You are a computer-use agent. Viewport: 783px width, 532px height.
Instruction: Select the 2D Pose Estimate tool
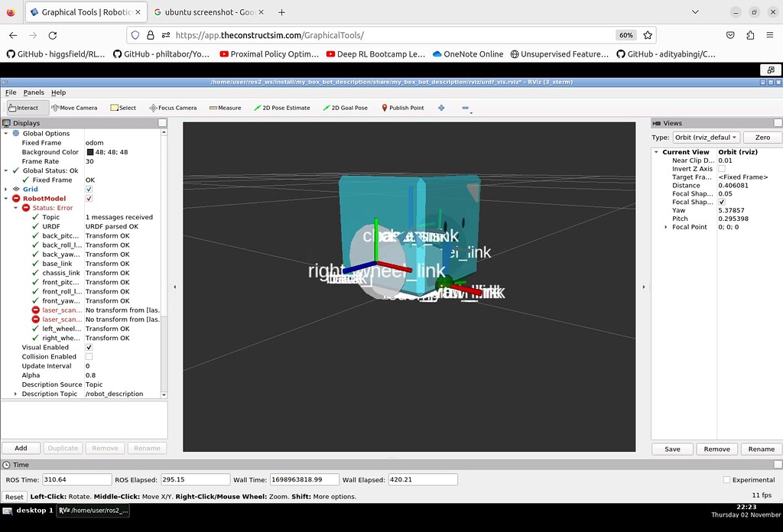(x=281, y=107)
